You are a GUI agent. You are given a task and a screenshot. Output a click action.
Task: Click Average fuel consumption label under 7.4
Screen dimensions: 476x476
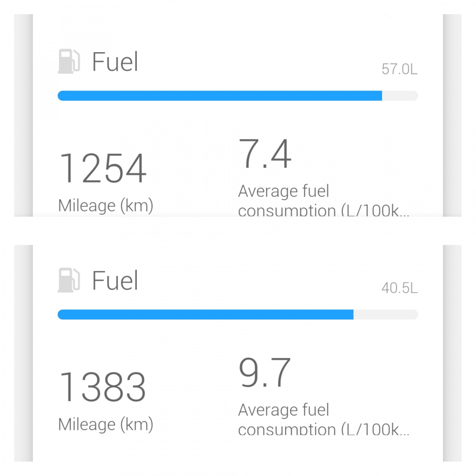coord(324,200)
